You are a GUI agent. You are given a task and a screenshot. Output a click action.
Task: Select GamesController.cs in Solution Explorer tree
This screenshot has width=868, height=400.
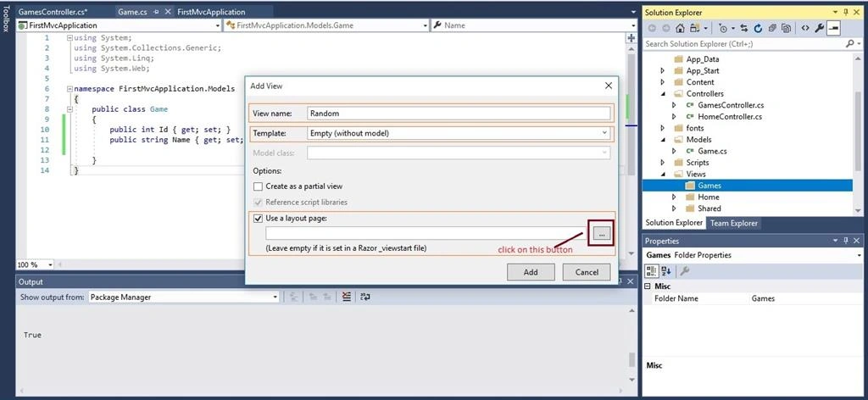pyautogui.click(x=732, y=105)
